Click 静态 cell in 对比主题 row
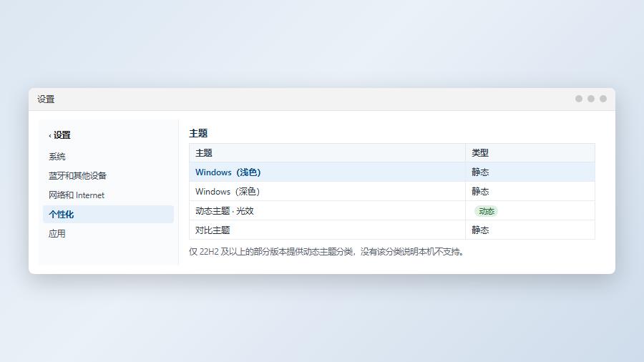This screenshot has height=362, width=644. tap(530, 230)
